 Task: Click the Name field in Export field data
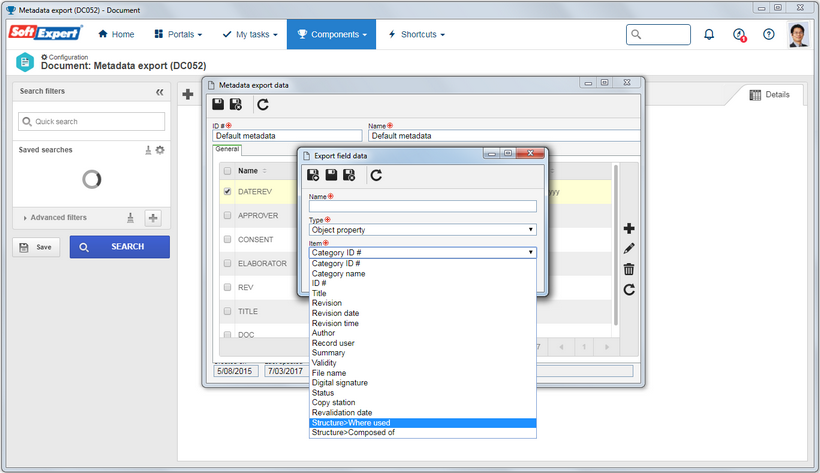pos(423,206)
